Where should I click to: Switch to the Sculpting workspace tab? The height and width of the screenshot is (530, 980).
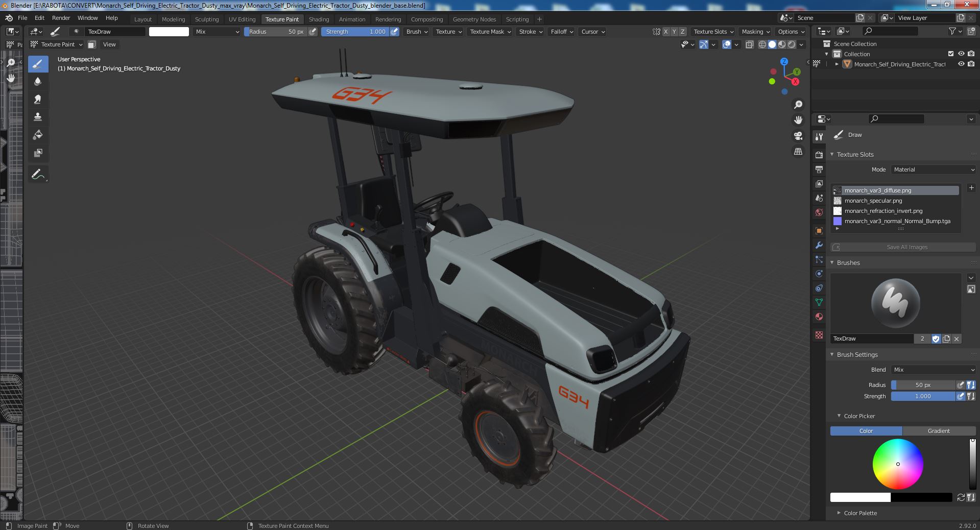pos(207,19)
